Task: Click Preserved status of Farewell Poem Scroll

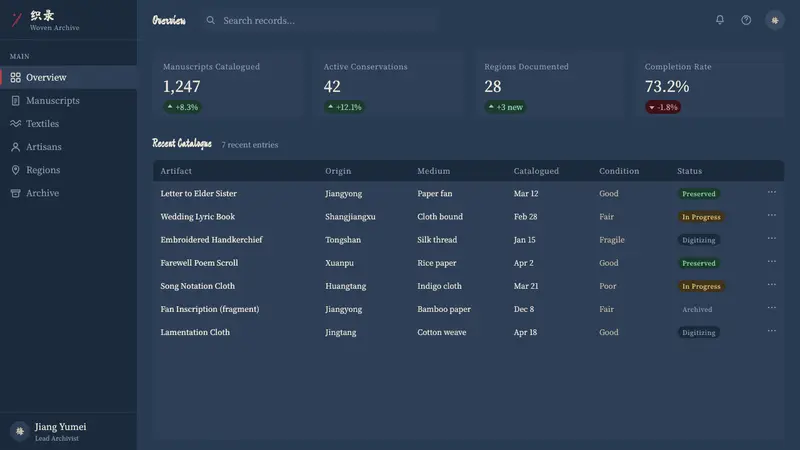Action: [698, 263]
